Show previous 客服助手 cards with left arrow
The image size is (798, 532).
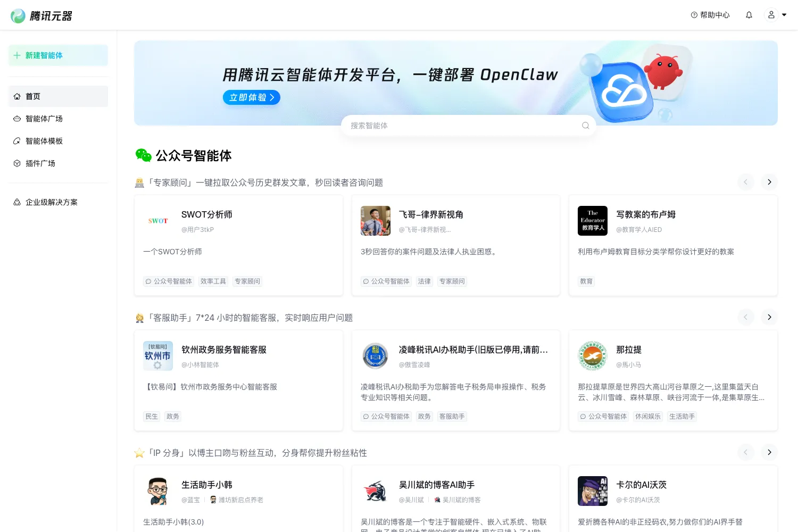[745, 317]
